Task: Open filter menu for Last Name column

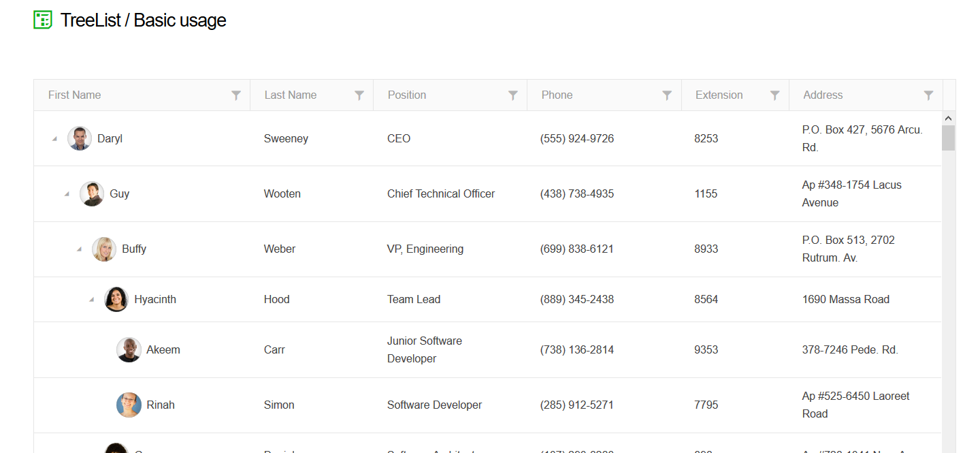Action: (359, 95)
